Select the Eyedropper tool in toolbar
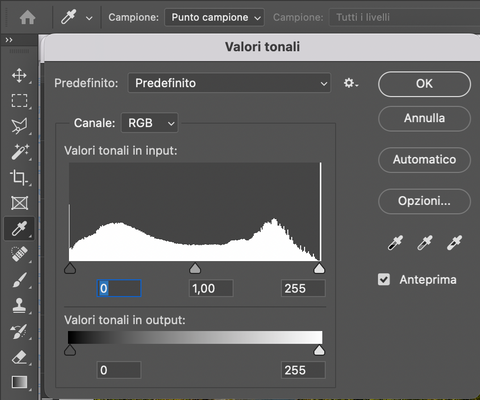The image size is (480, 400). pos(19,228)
